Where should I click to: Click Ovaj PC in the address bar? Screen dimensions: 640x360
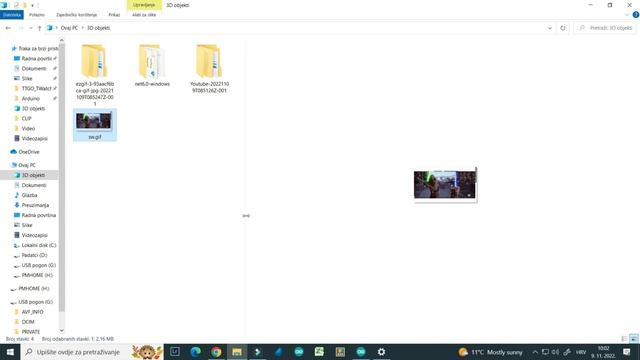pos(69,28)
